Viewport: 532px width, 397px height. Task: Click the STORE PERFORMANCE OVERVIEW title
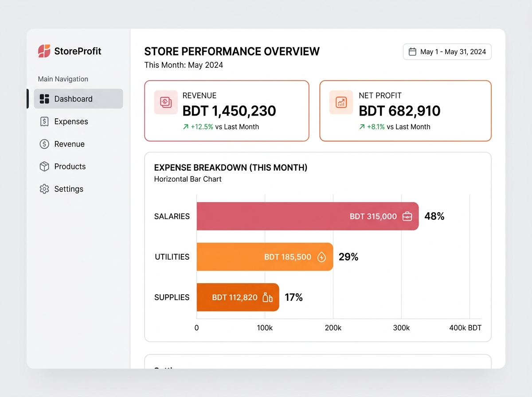[x=232, y=51]
